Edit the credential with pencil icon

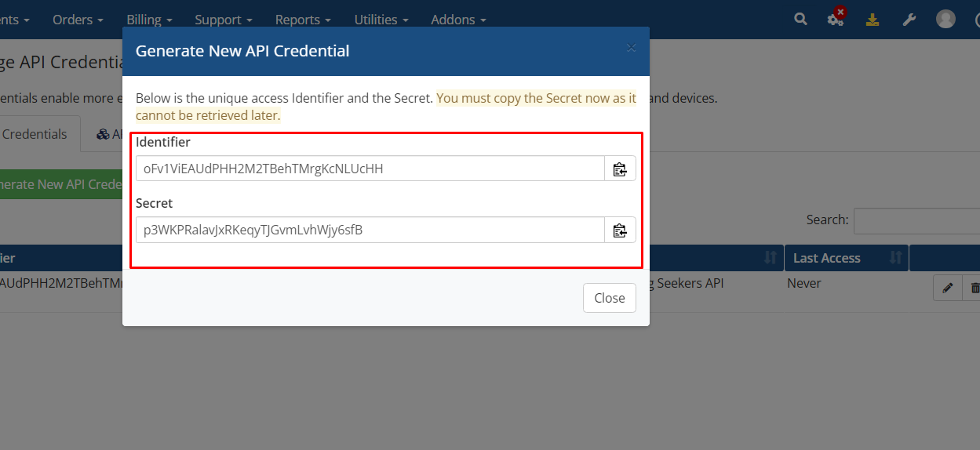click(947, 289)
